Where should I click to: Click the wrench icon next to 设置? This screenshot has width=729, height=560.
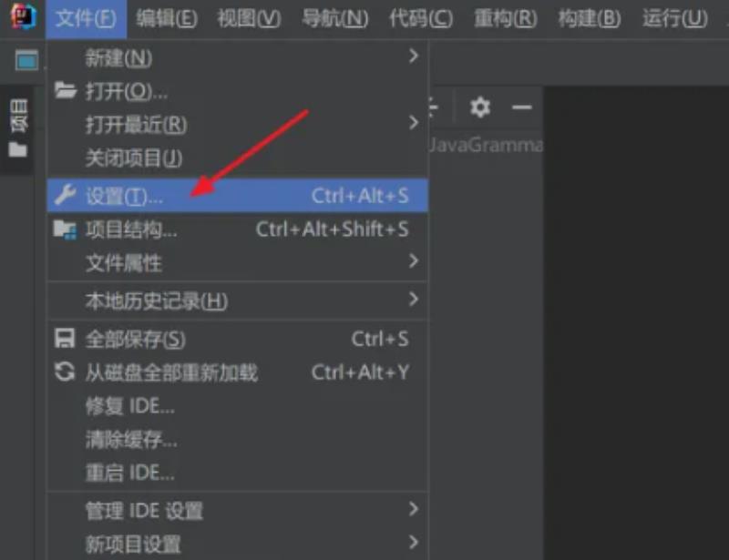click(65, 195)
